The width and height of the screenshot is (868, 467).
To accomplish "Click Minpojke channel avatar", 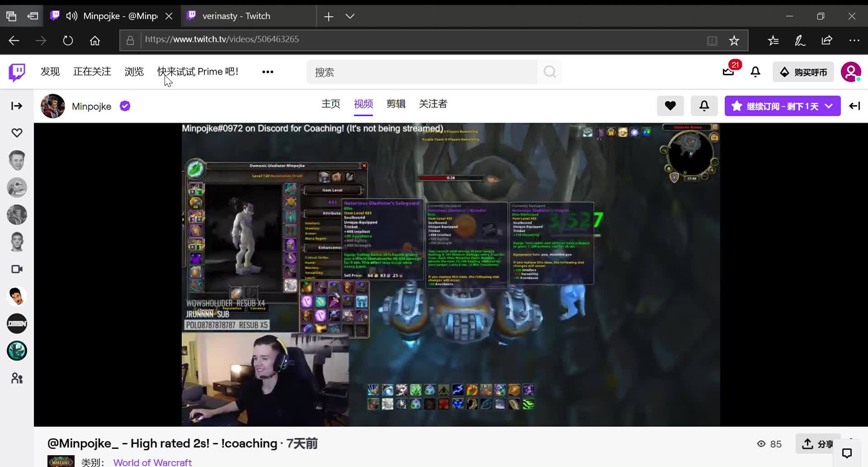I will pyautogui.click(x=53, y=106).
